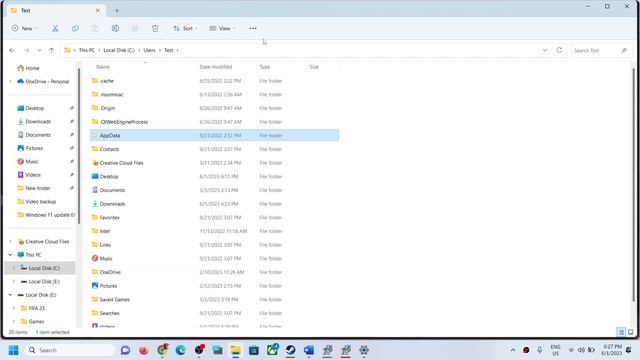The width and height of the screenshot is (640, 360).
Task: Switch to large thumbnails view at bottom right
Action: point(631,332)
